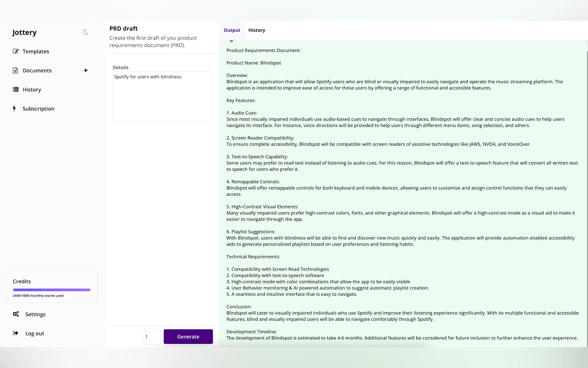The height and width of the screenshot is (368, 588).
Task: Click the Templates pencil-edit icon
Action: pos(16,51)
